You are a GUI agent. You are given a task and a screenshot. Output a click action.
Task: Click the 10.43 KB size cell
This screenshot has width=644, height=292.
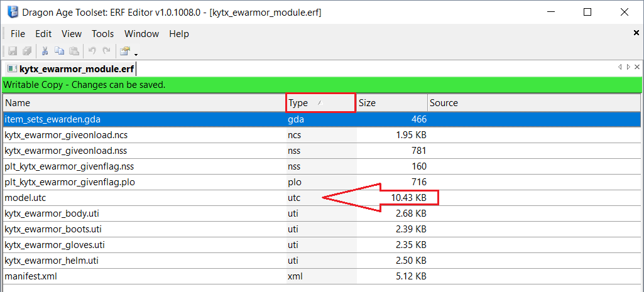391,198
